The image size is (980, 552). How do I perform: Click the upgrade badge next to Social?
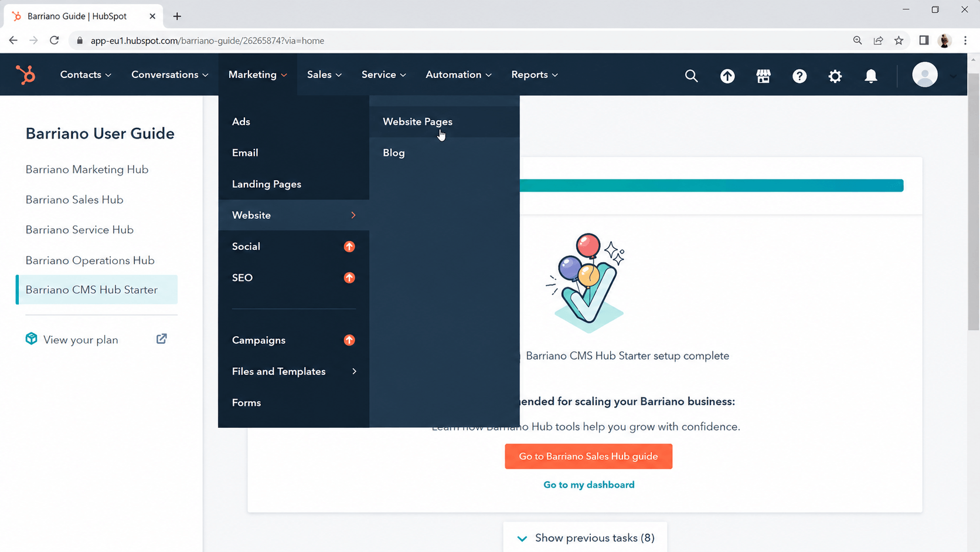[x=349, y=246]
